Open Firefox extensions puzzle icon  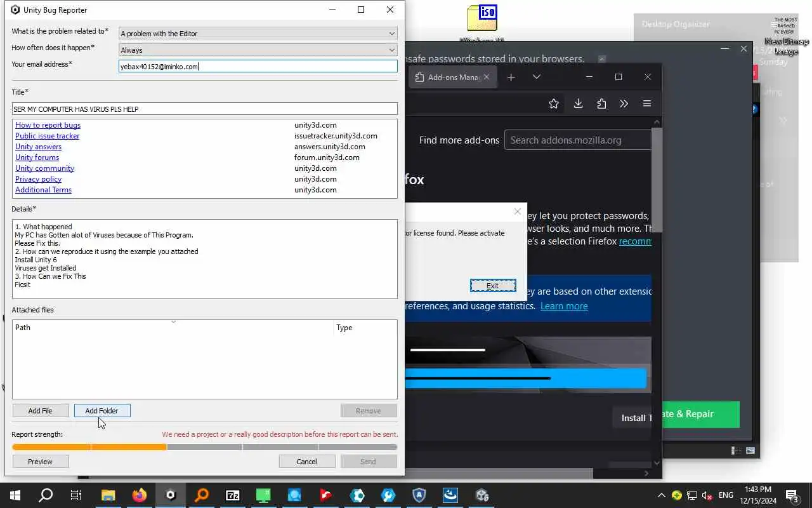pos(601,104)
